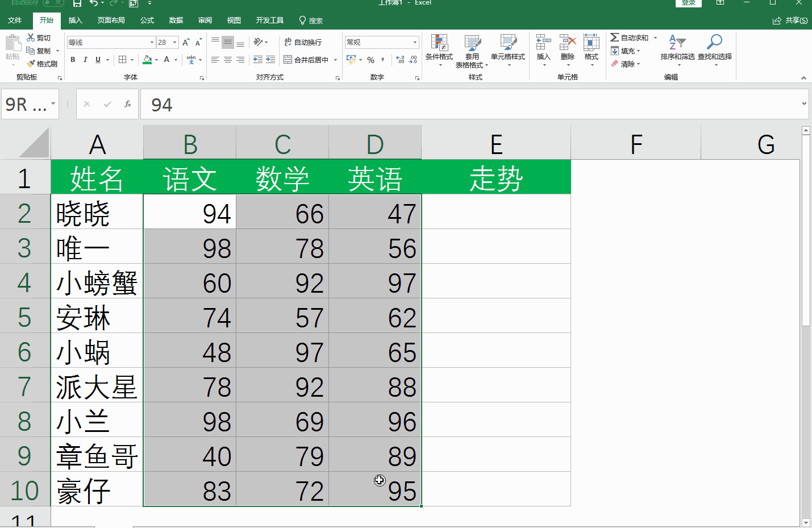Open Conditional Formatting (条件格式)
Screen dimensions: 812x528
[x=440, y=50]
